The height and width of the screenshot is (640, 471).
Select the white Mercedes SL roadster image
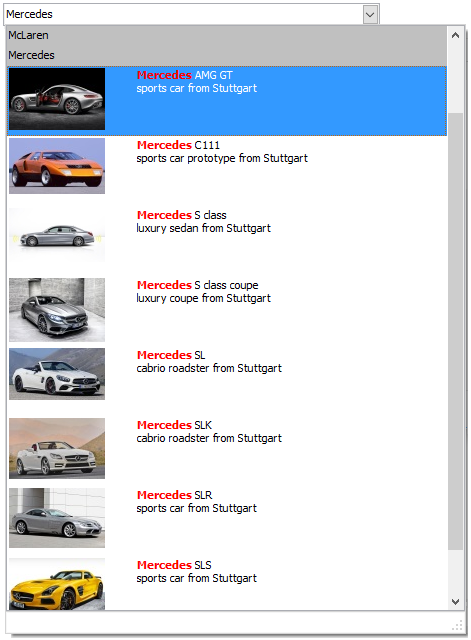coord(57,374)
